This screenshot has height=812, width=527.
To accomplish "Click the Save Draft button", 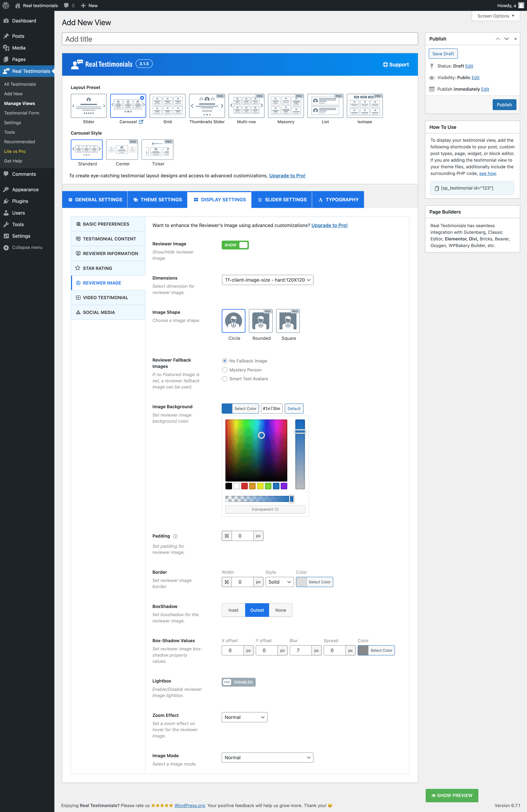I will point(443,54).
